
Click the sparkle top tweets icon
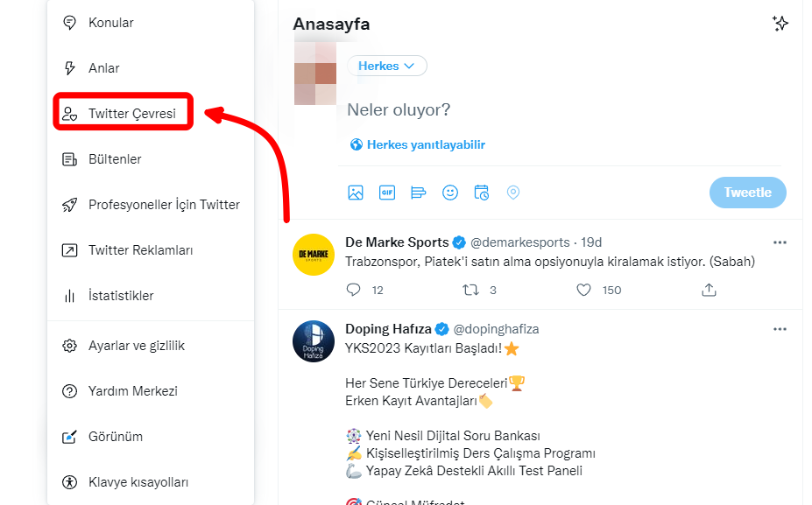(780, 24)
